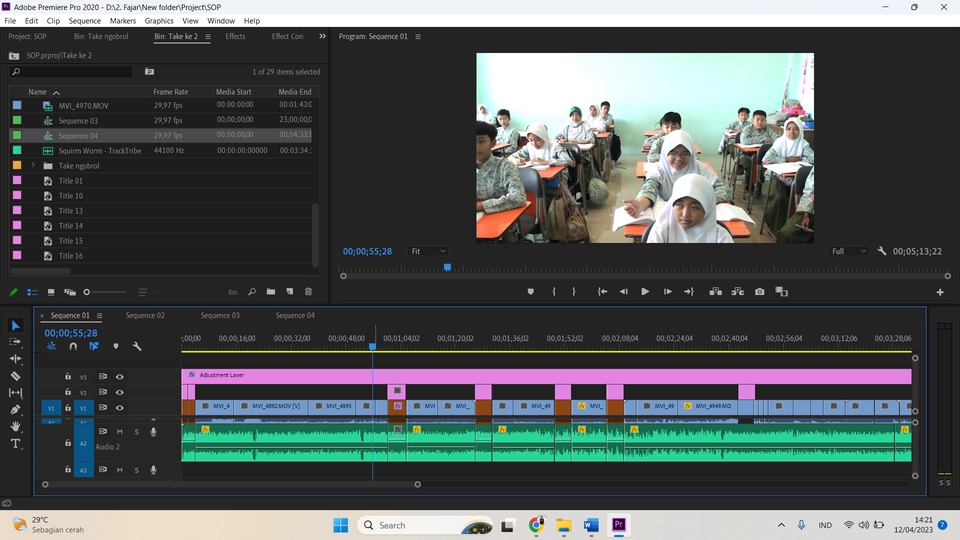Step forward one frame
This screenshot has height=540, width=960.
tap(667, 292)
